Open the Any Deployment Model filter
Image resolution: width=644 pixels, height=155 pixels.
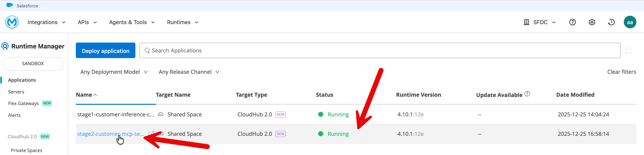tap(114, 72)
